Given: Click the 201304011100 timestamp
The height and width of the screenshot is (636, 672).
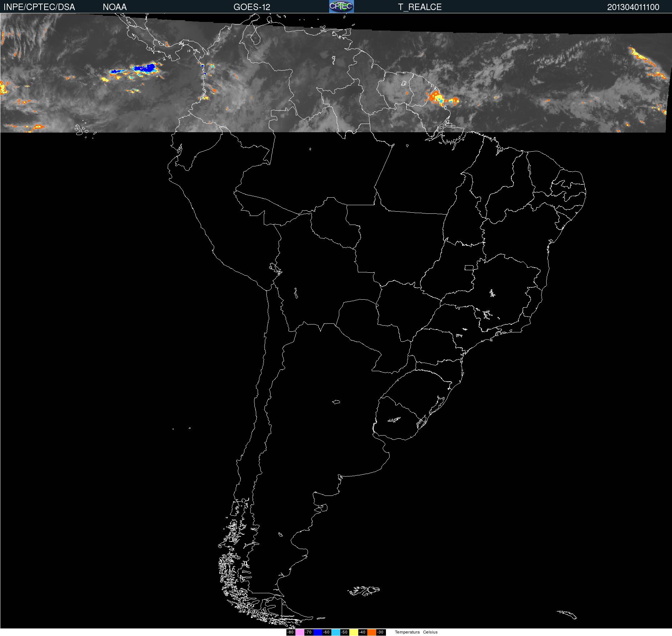Looking at the screenshot, I should click(633, 7).
